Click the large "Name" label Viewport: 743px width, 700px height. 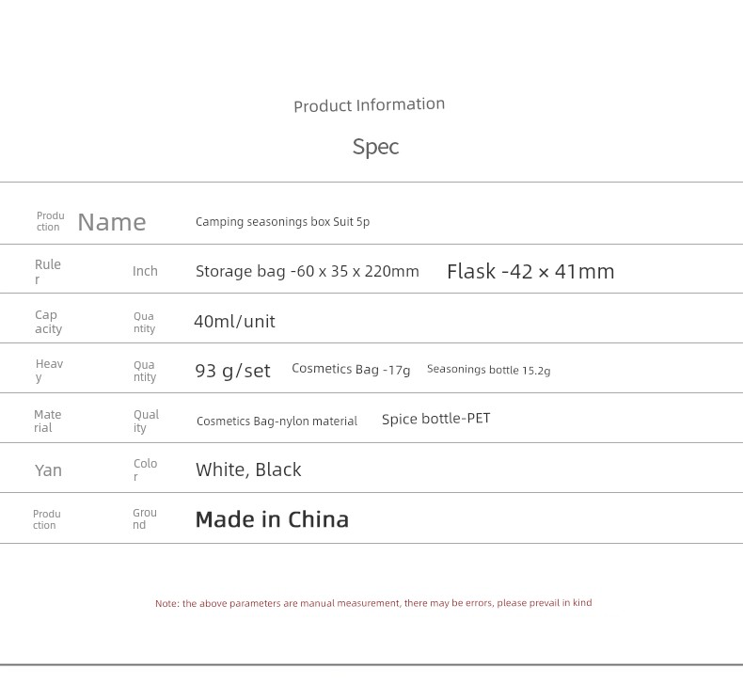(x=112, y=222)
